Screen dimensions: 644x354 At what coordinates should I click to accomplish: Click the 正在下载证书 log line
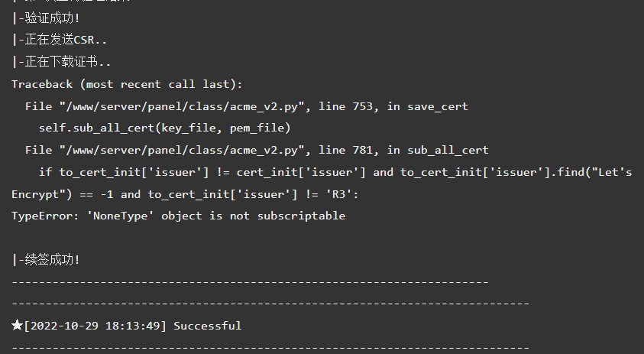click(61, 62)
